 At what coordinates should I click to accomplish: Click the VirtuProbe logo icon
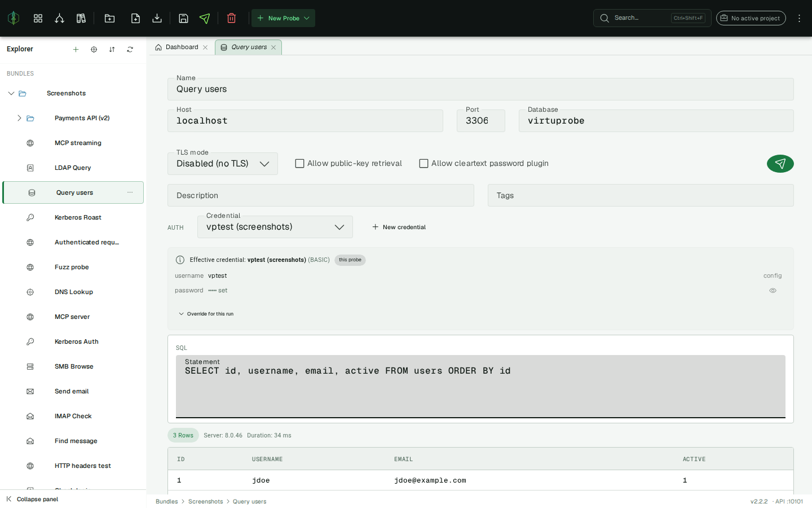pos(14,18)
